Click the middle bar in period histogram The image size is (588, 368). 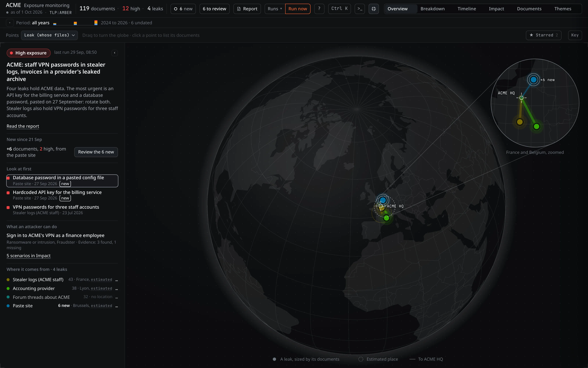coord(75,23)
